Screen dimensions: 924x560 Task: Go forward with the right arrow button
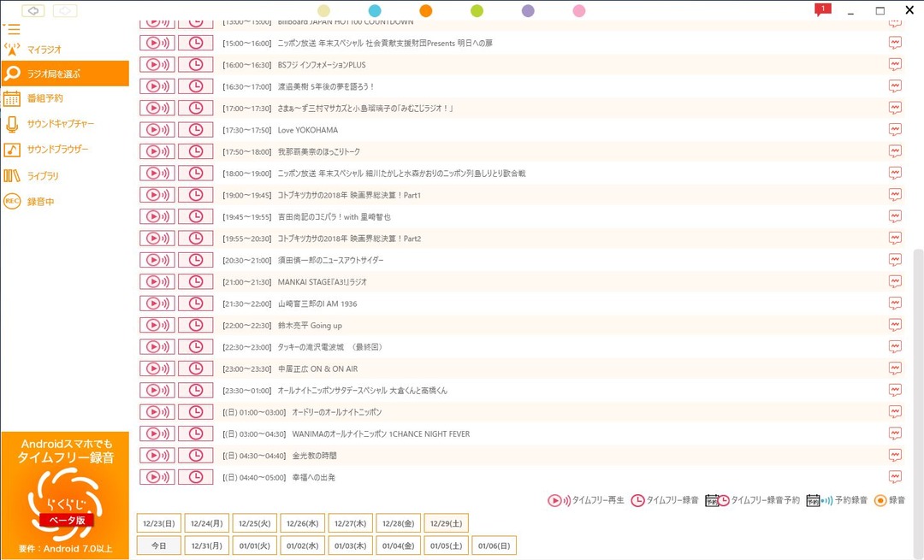(65, 10)
